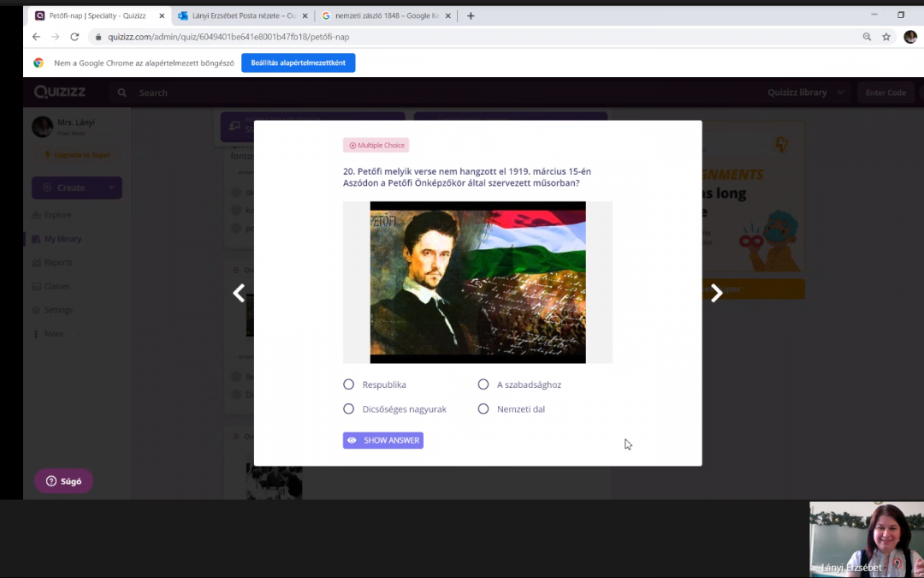Close the Petőfi-nap Quizizz tab

click(162, 16)
